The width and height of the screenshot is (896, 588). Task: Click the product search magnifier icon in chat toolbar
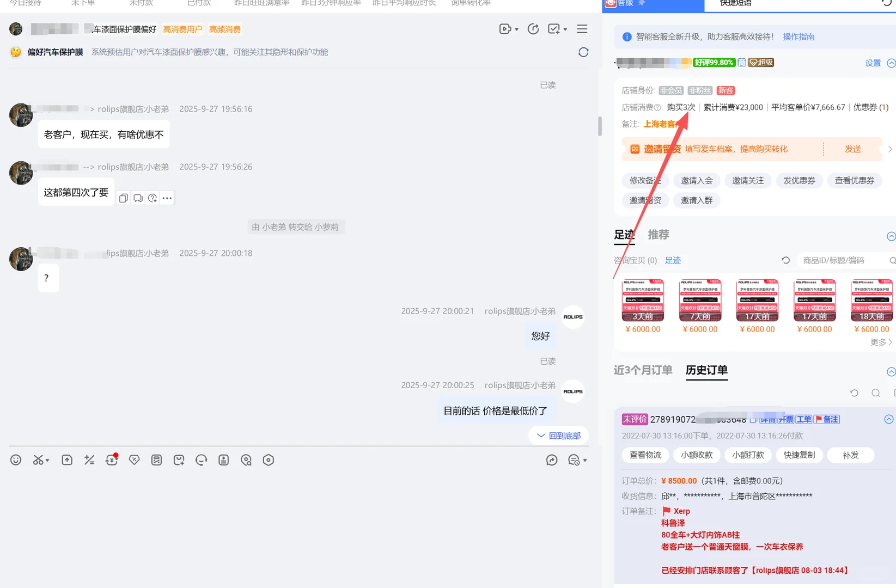click(x=246, y=460)
